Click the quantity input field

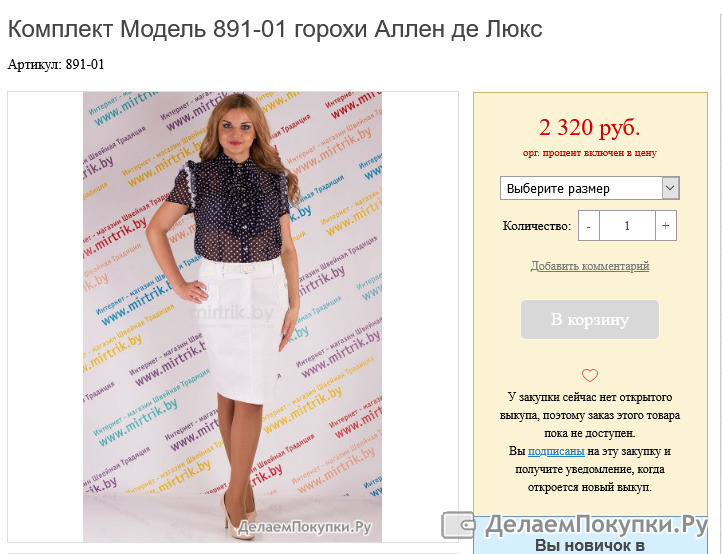tap(627, 226)
